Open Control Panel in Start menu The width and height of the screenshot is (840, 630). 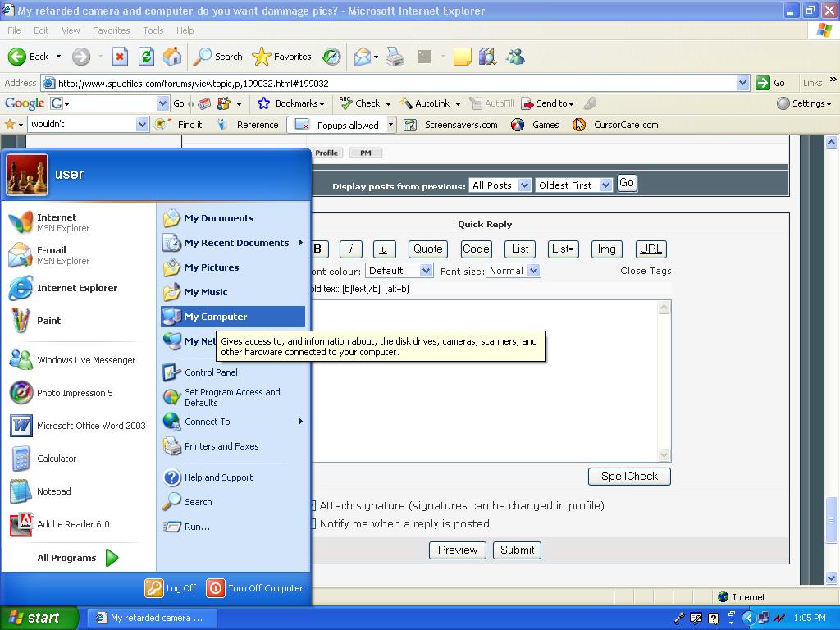click(211, 372)
